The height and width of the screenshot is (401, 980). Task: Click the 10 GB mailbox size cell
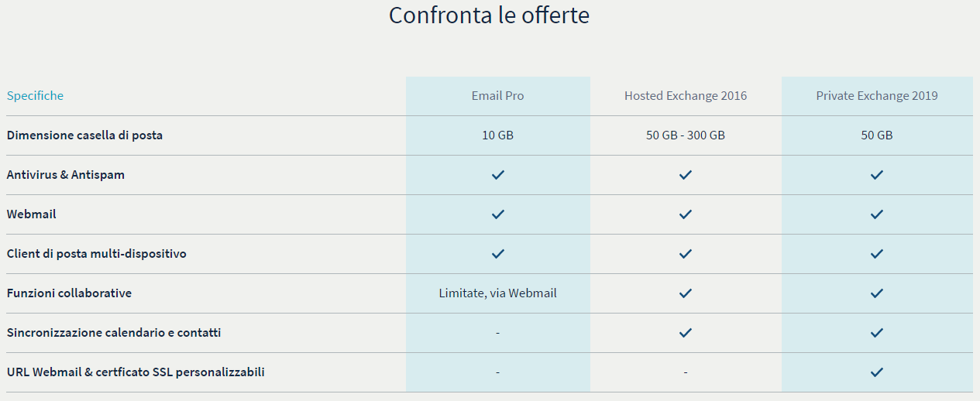coord(498,135)
